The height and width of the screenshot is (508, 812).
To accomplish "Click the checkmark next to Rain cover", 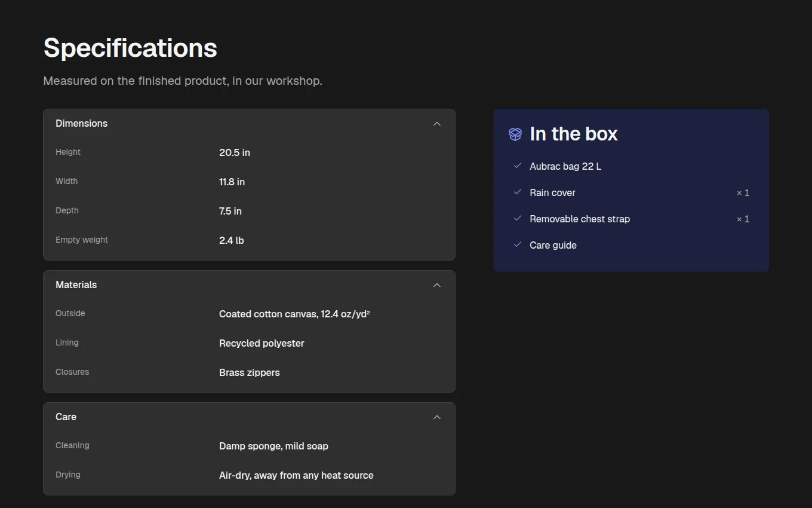I will tap(518, 192).
